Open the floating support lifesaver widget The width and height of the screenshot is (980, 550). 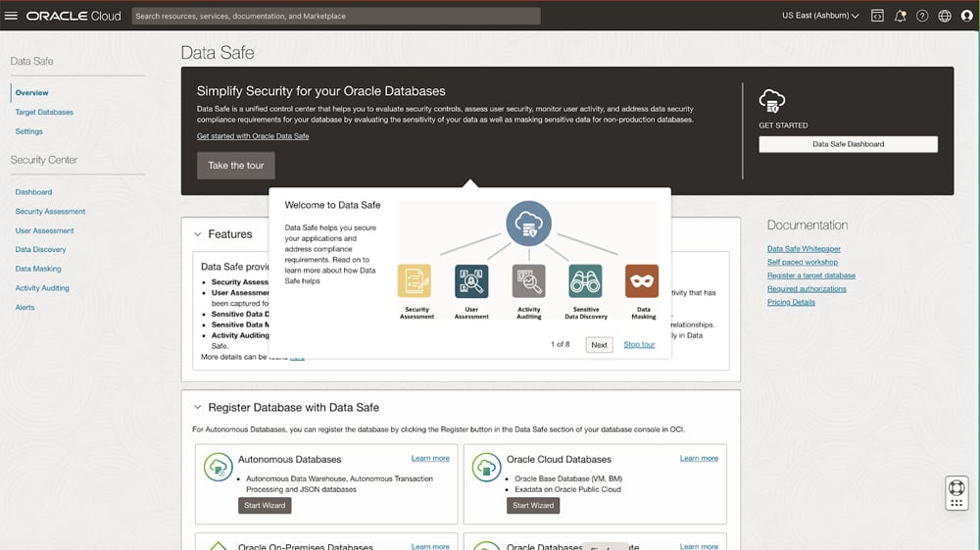point(956,491)
